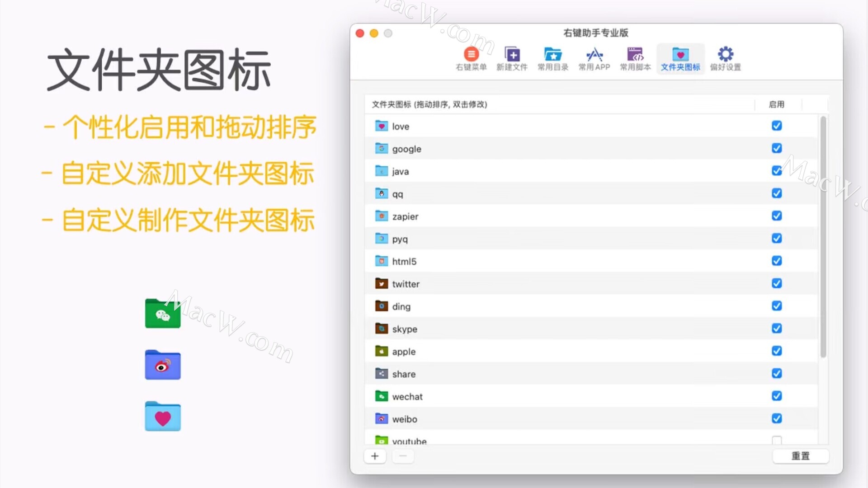Toggle the skype row checkbox
The image size is (868, 488).
click(777, 328)
